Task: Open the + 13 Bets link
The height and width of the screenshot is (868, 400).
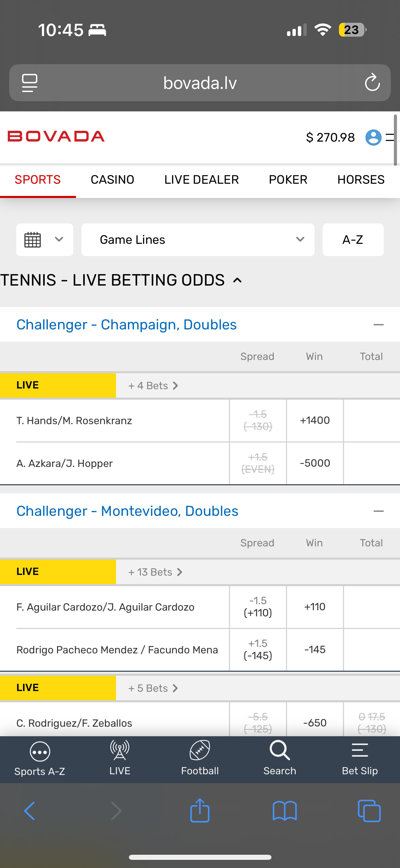Action: tap(155, 572)
